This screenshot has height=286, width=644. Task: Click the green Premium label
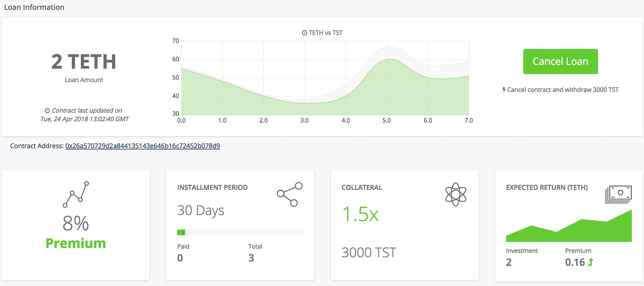(76, 243)
